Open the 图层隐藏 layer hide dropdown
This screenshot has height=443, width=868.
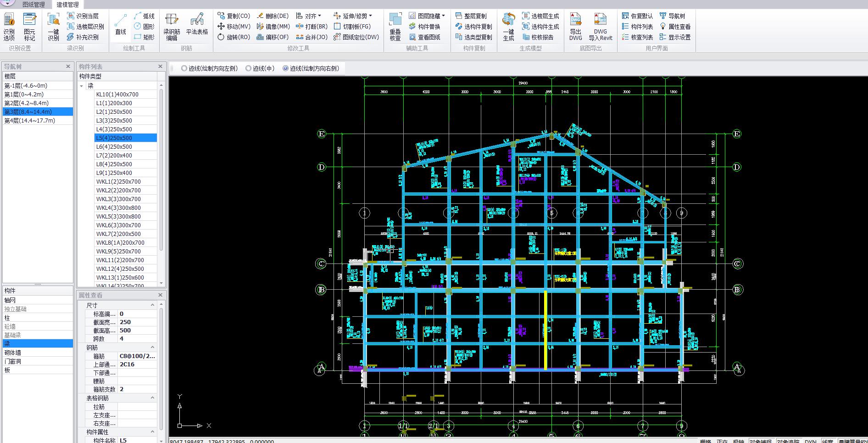tap(427, 16)
